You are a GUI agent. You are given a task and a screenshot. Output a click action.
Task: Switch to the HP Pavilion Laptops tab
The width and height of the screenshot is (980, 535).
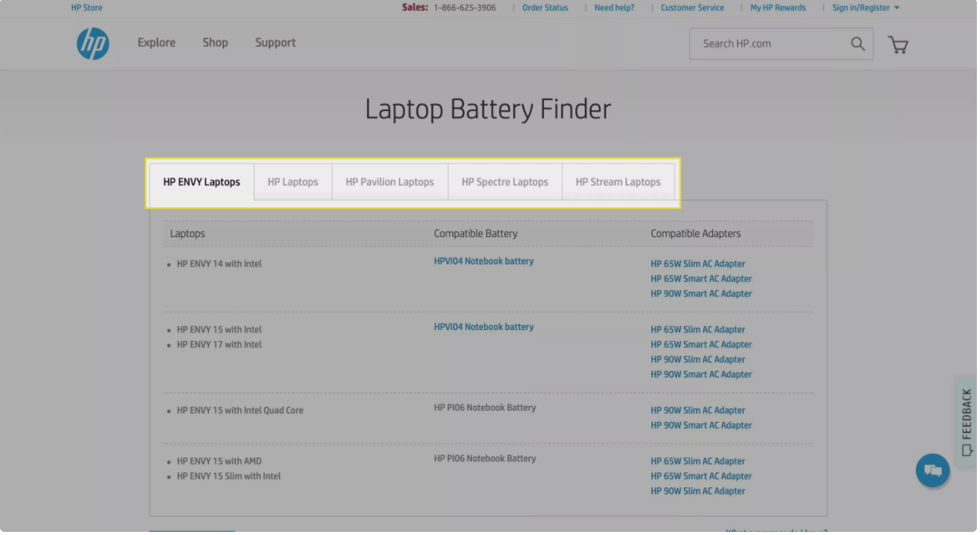click(x=390, y=181)
